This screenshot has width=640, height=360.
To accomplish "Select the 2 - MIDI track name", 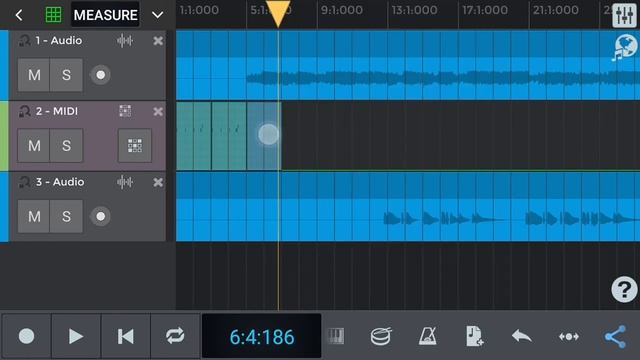I will [x=57, y=111].
